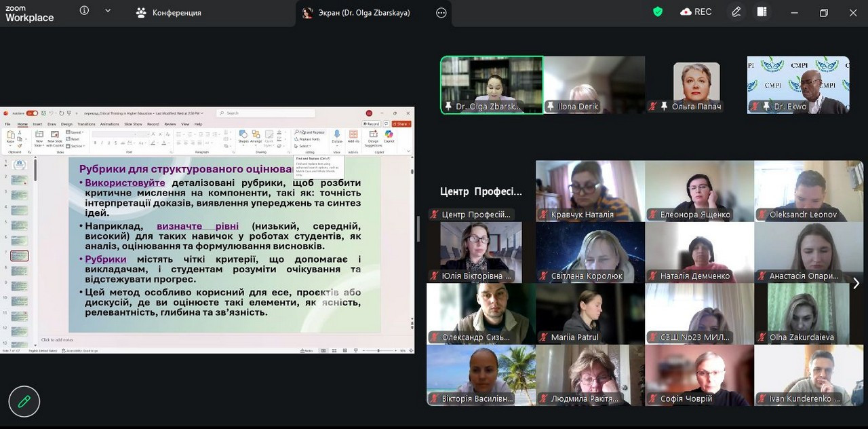Image resolution: width=868 pixels, height=429 pixels.
Task: Toggle the AutoSave switch in PowerPoint
Action: [32, 113]
